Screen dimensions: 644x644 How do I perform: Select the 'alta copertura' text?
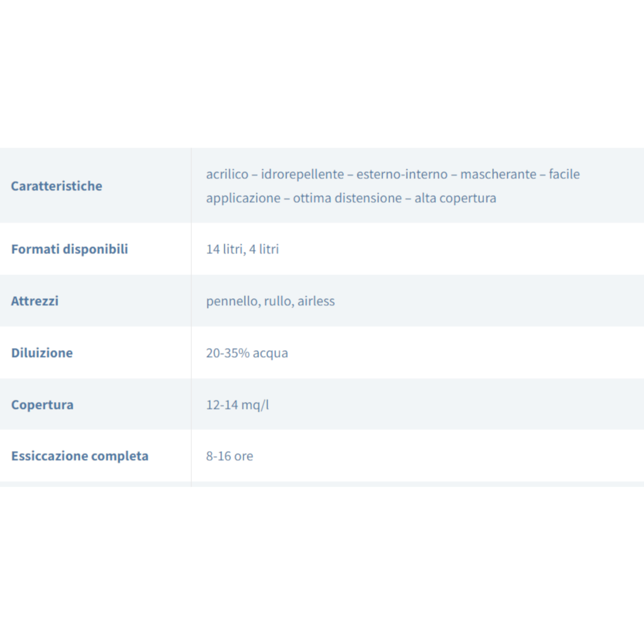pos(455,198)
